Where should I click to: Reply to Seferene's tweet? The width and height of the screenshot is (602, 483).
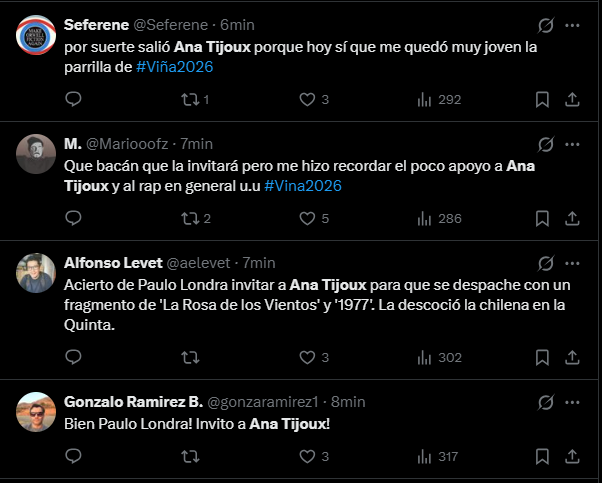tap(73, 99)
